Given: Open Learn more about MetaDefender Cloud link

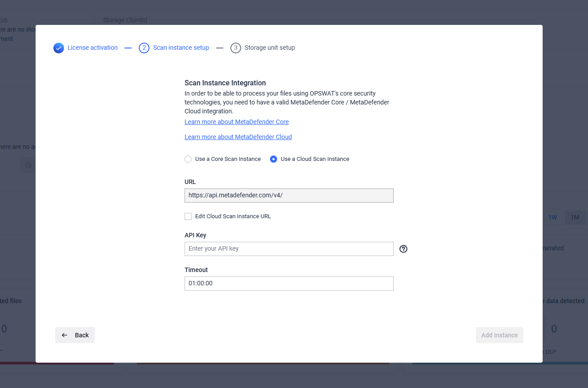Looking at the screenshot, I should (x=238, y=137).
